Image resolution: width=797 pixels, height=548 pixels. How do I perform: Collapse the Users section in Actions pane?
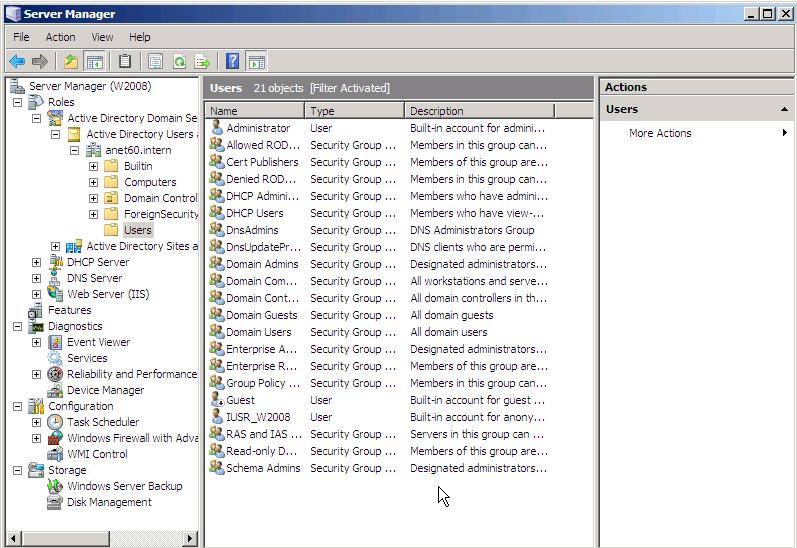(x=784, y=109)
